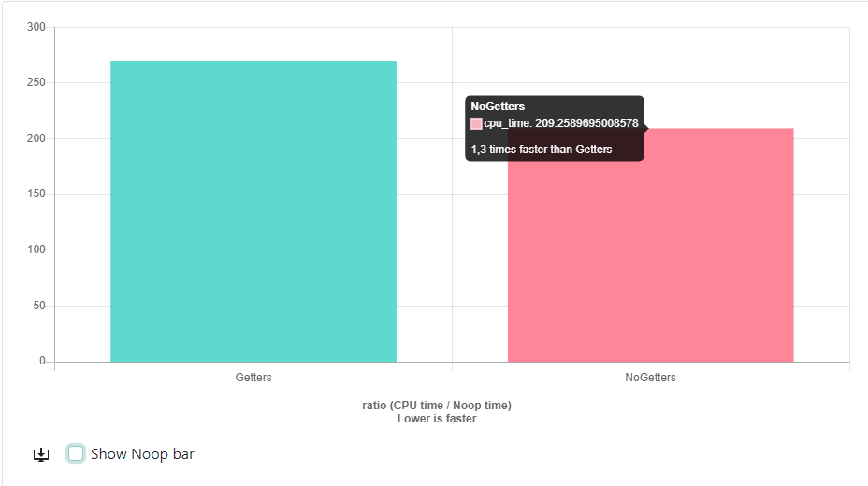Click the 'Lower is faster' caption
The width and height of the screenshot is (868, 486).
[x=437, y=419]
